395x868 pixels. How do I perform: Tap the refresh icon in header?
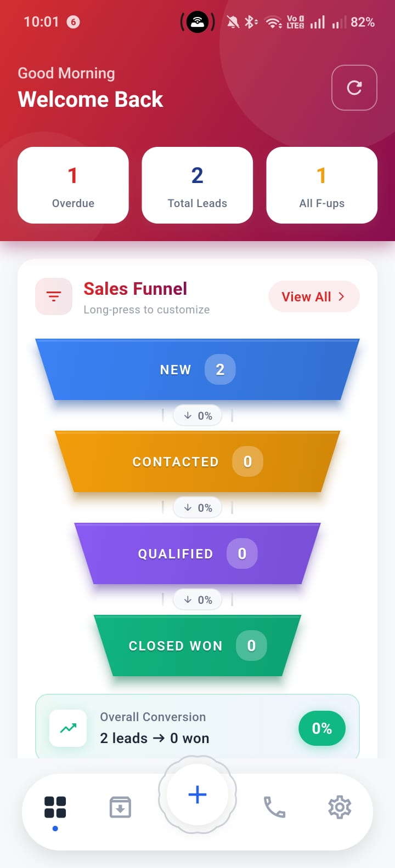pyautogui.click(x=354, y=88)
